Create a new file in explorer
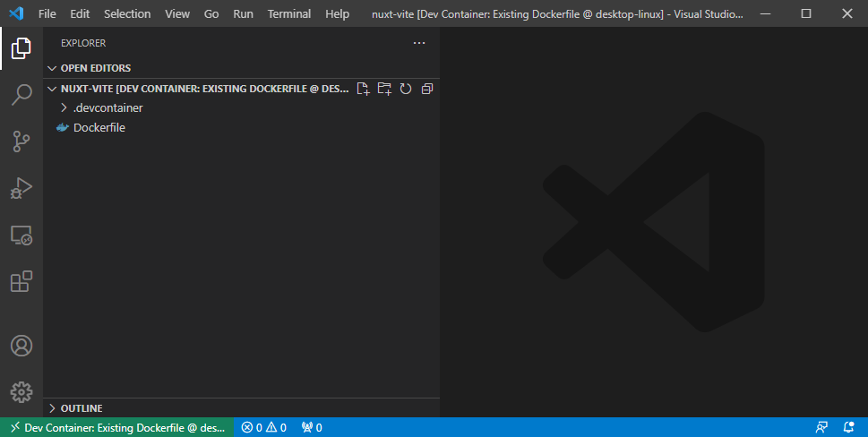The width and height of the screenshot is (868, 437). pyautogui.click(x=363, y=89)
